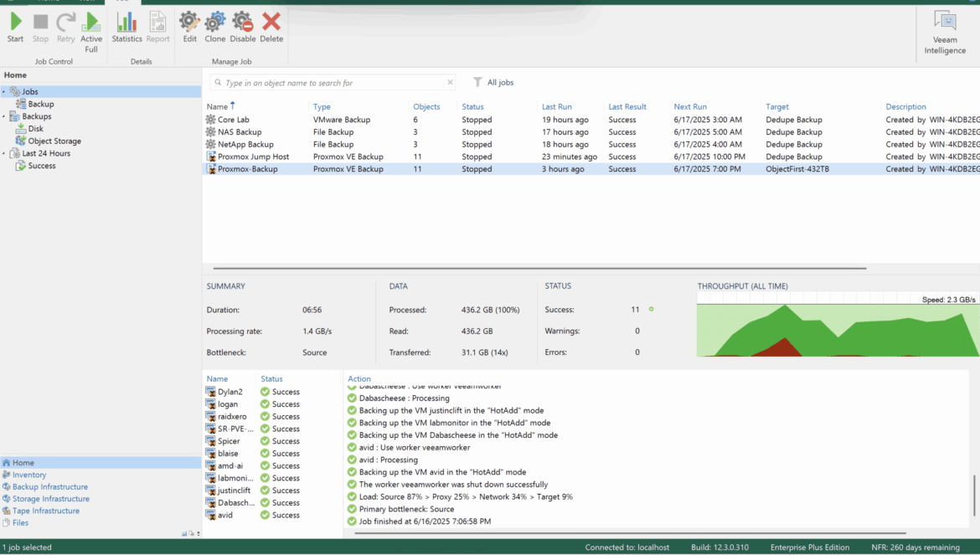
Task: Click the Stop icon in Job Control
Action: click(41, 28)
